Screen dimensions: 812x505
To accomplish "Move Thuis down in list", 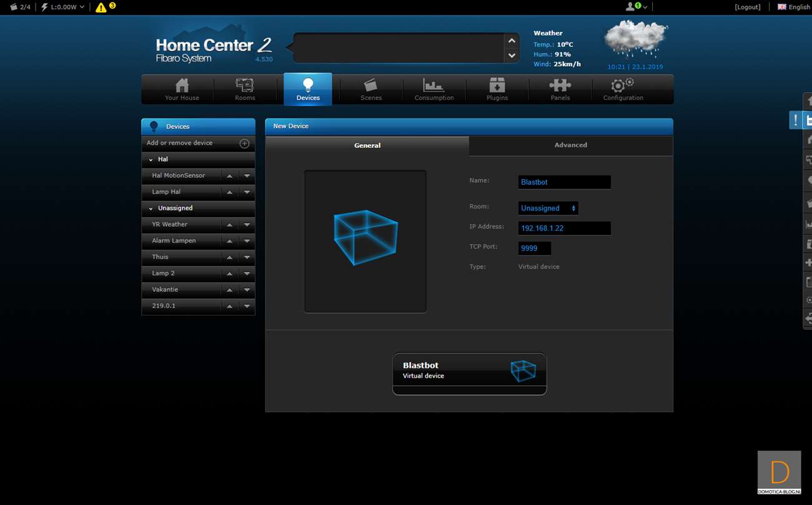I will (x=247, y=257).
